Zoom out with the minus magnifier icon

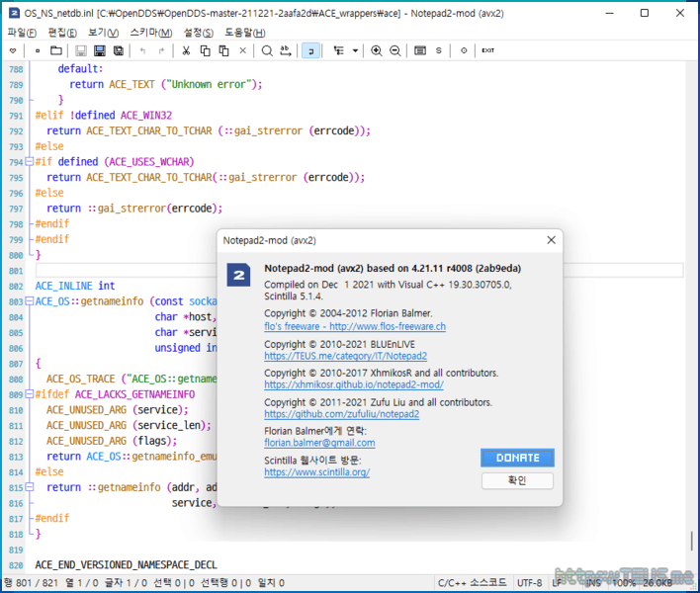tap(395, 50)
